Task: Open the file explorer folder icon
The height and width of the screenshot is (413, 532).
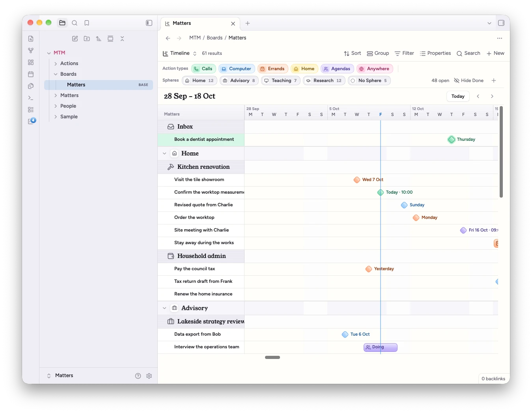Action: [x=62, y=23]
